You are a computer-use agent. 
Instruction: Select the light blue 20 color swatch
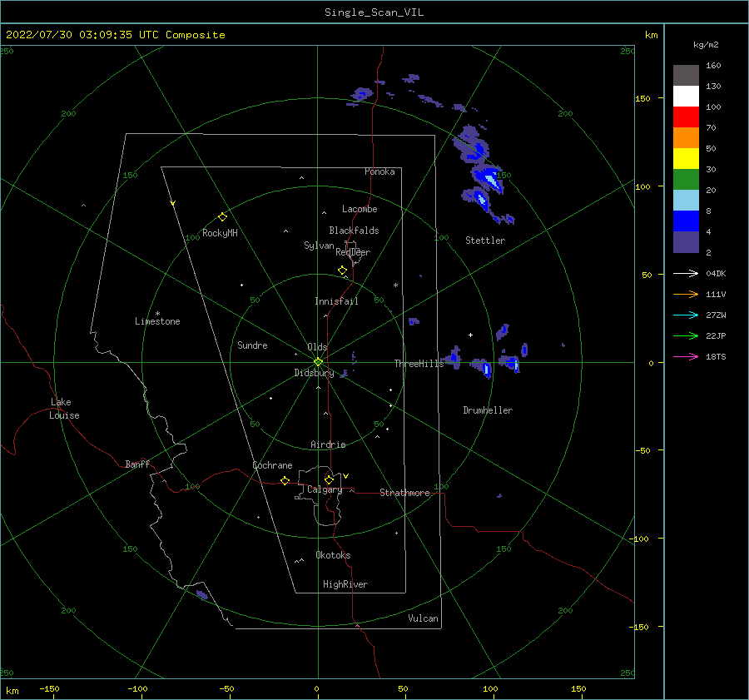(686, 201)
